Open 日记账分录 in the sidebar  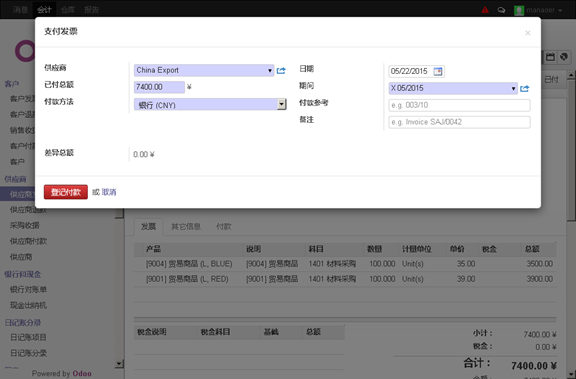coord(28,353)
